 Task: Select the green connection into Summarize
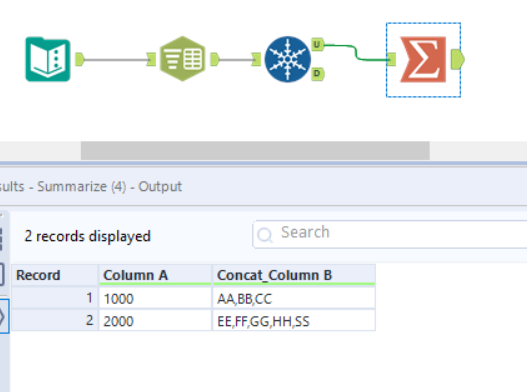pyautogui.click(x=356, y=53)
